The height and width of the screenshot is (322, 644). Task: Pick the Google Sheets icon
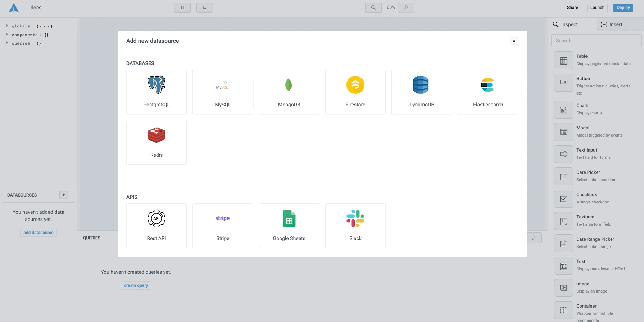click(x=289, y=218)
